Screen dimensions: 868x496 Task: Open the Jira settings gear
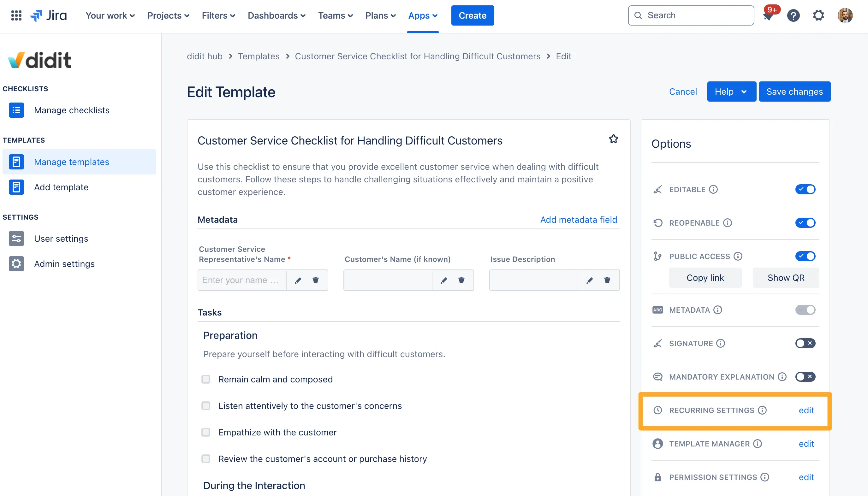point(818,16)
